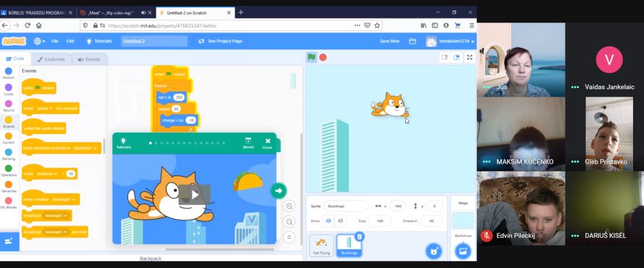Image resolution: width=644 pixels, height=268 pixels.
Task: Click the sprite name field Buildings
Action: coord(346,206)
